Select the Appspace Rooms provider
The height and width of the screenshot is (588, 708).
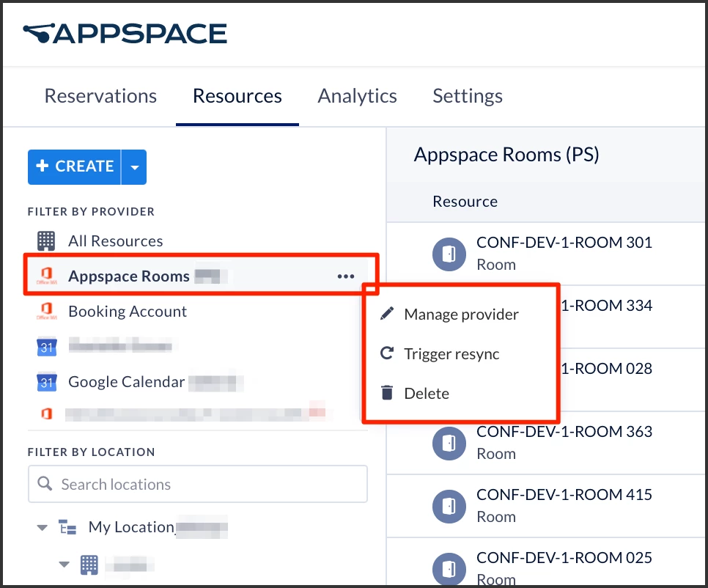tap(129, 276)
